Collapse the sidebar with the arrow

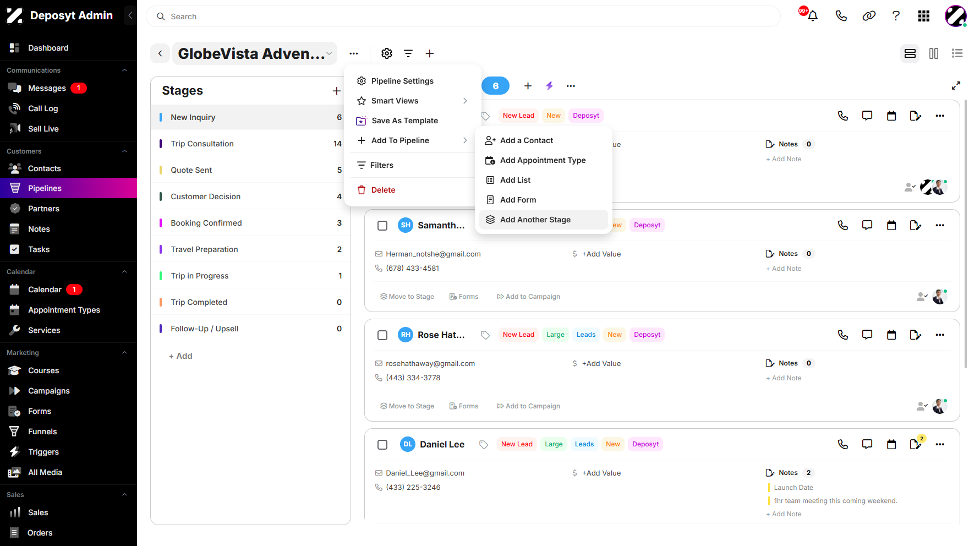pyautogui.click(x=130, y=15)
